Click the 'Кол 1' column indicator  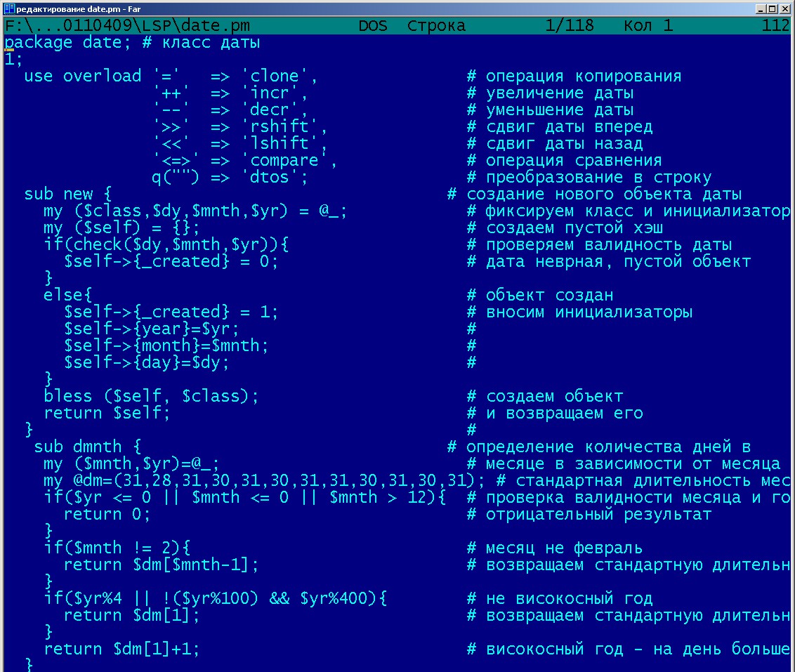(x=648, y=25)
